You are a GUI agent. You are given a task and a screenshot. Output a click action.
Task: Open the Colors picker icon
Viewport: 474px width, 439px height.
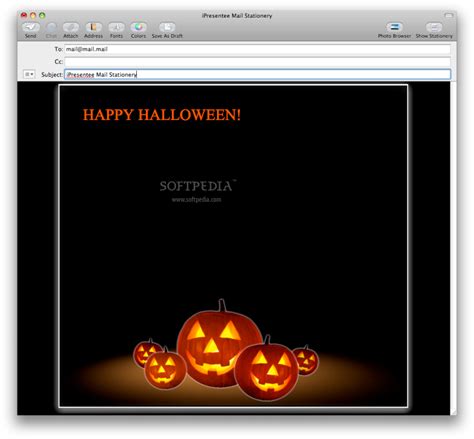138,27
